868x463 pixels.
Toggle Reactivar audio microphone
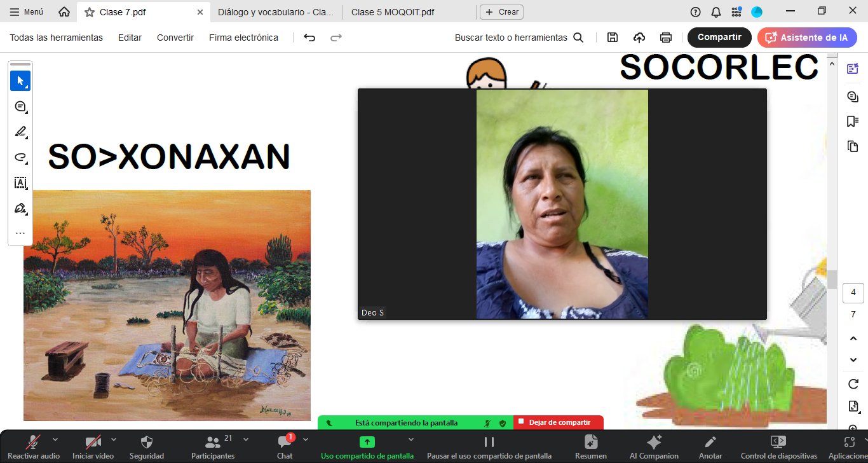point(34,442)
